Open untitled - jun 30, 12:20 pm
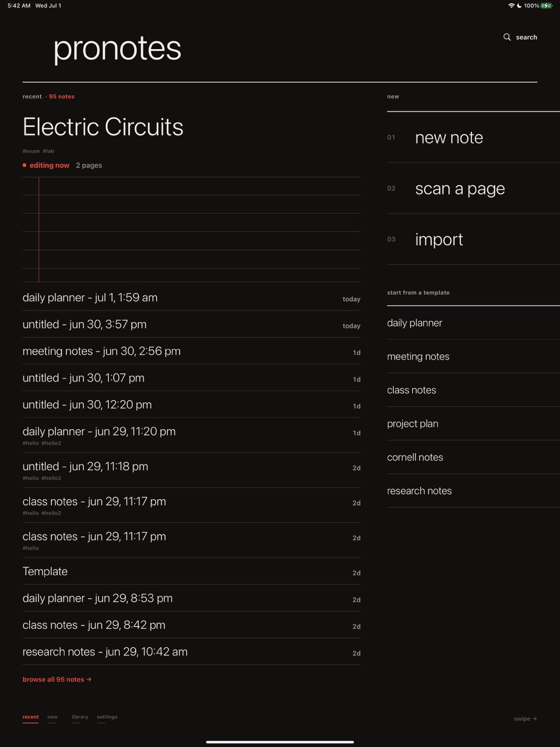 click(192, 404)
